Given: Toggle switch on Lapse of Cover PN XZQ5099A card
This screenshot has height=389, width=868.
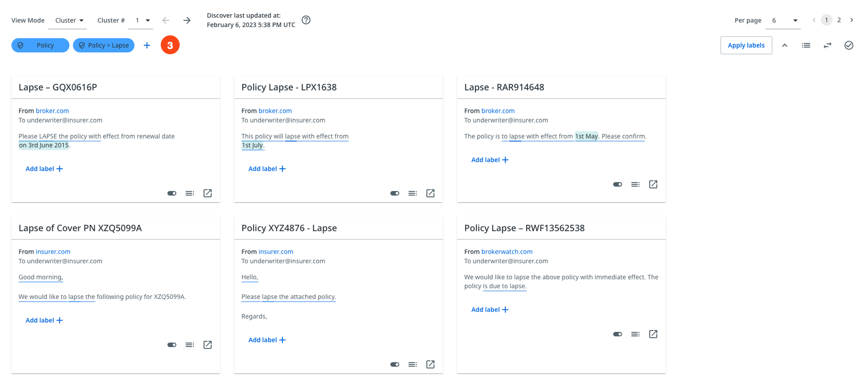Looking at the screenshot, I should (172, 345).
